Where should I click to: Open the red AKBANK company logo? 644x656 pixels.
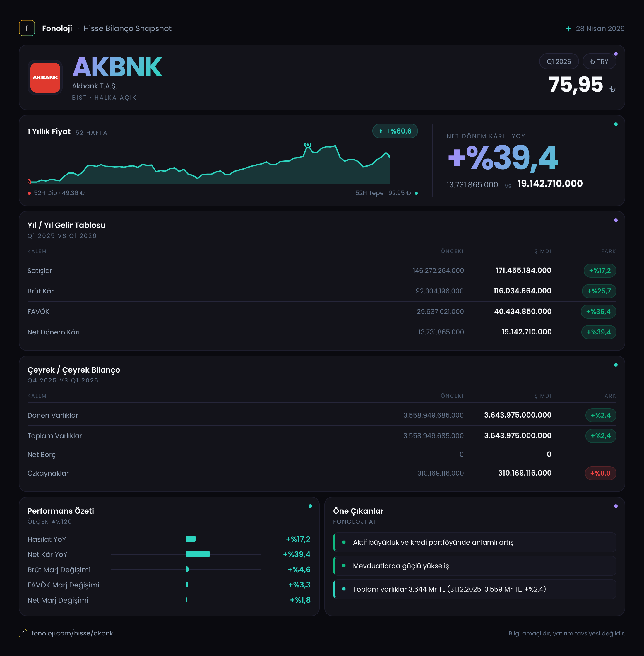click(x=45, y=78)
